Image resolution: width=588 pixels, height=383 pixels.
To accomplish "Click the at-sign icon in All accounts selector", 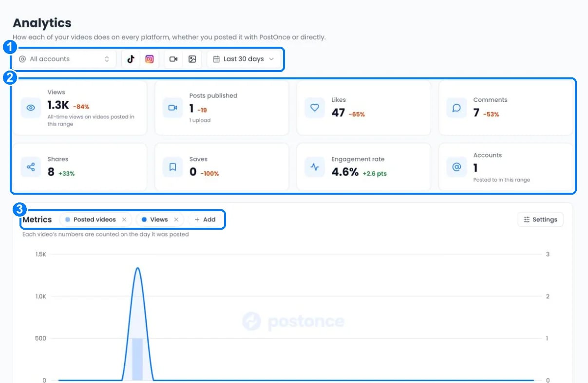I will coord(22,59).
